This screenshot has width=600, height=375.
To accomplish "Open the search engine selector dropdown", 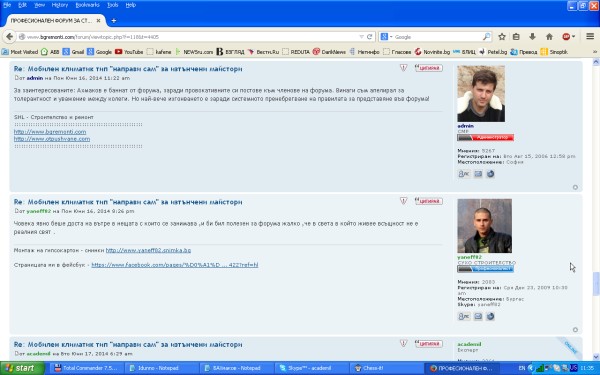I will click(x=386, y=37).
